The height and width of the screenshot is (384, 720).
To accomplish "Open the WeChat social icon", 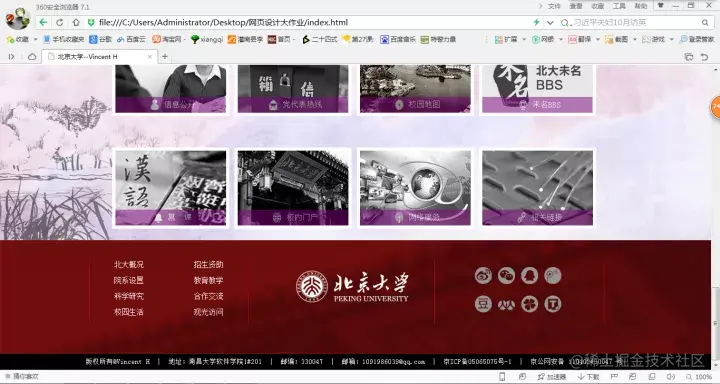I will pos(506,276).
